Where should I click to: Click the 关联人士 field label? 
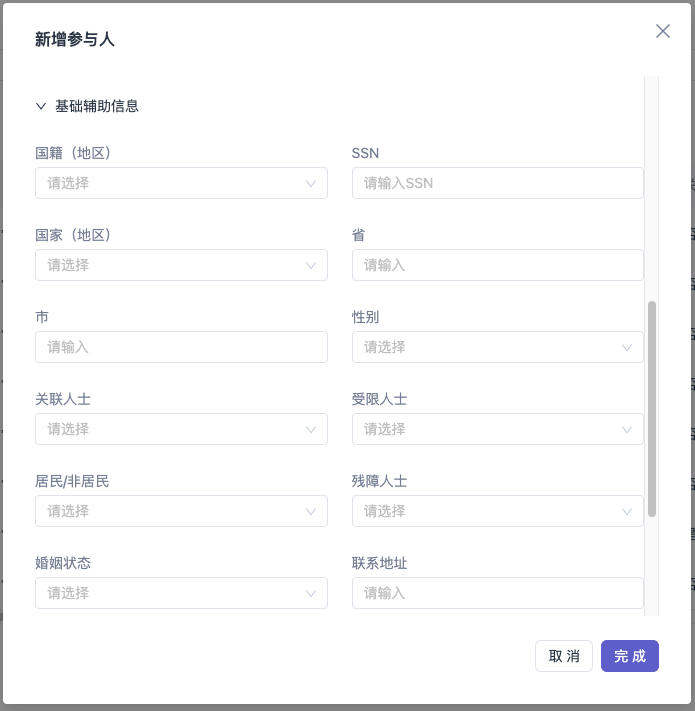63,399
